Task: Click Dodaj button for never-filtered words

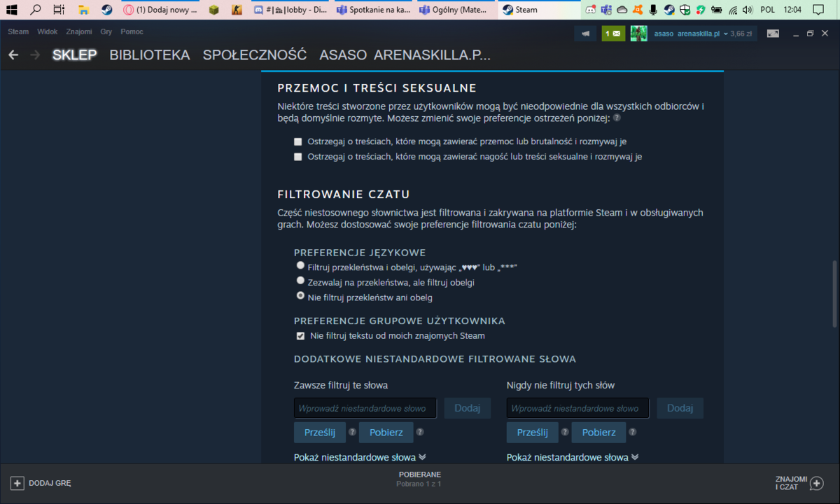Action: tap(680, 408)
